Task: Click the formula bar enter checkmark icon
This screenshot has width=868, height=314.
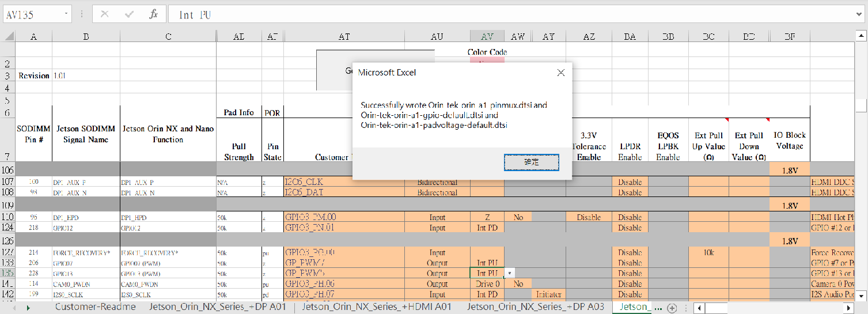Action: (129, 14)
